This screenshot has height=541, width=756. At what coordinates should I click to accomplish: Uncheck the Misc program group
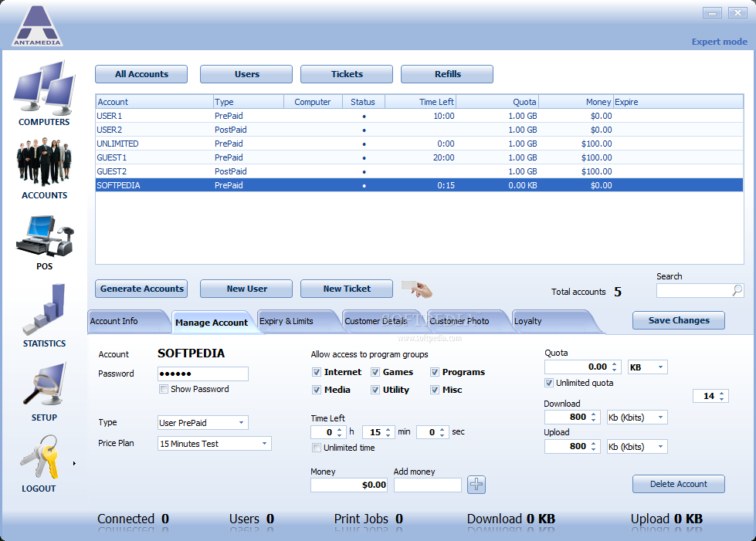point(435,390)
